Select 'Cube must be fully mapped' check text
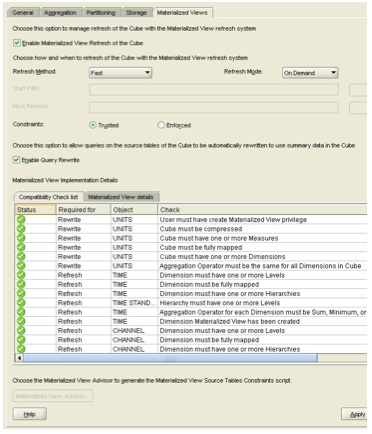The height and width of the screenshot is (434, 372). tap(201, 247)
